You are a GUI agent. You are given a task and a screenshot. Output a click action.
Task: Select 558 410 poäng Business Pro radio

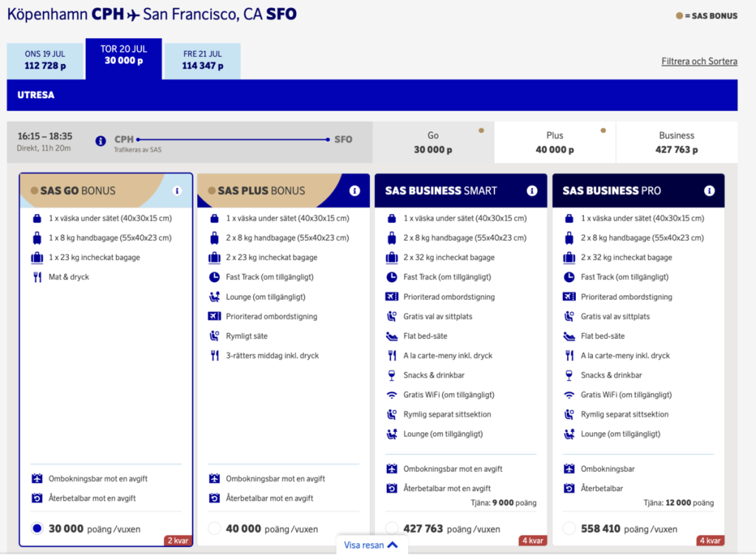click(x=569, y=529)
